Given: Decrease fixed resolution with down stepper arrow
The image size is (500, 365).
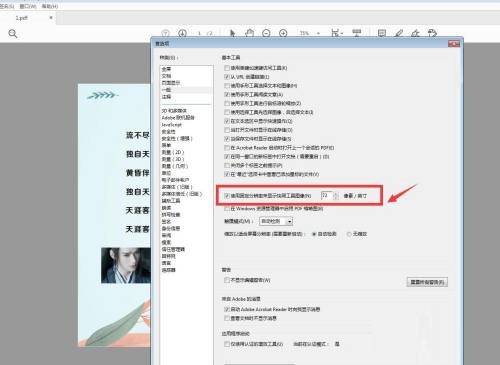Looking at the screenshot, I should (x=336, y=198).
